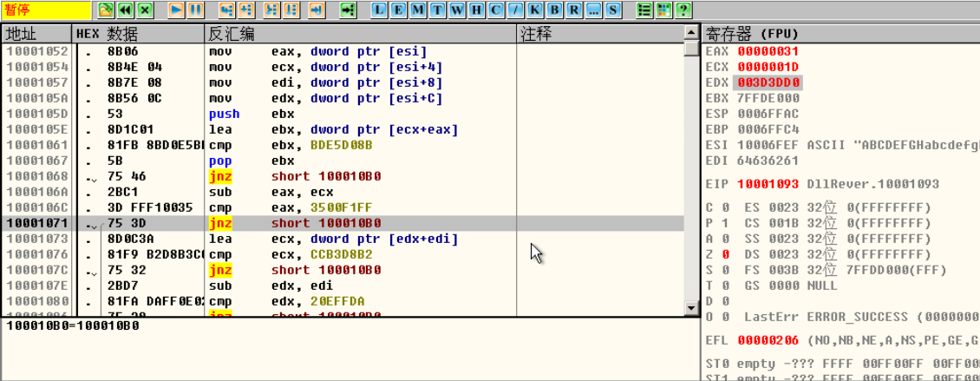Image resolution: width=980 pixels, height=381 pixels.
Task: Open a file with the folder icon
Action: click(x=106, y=10)
